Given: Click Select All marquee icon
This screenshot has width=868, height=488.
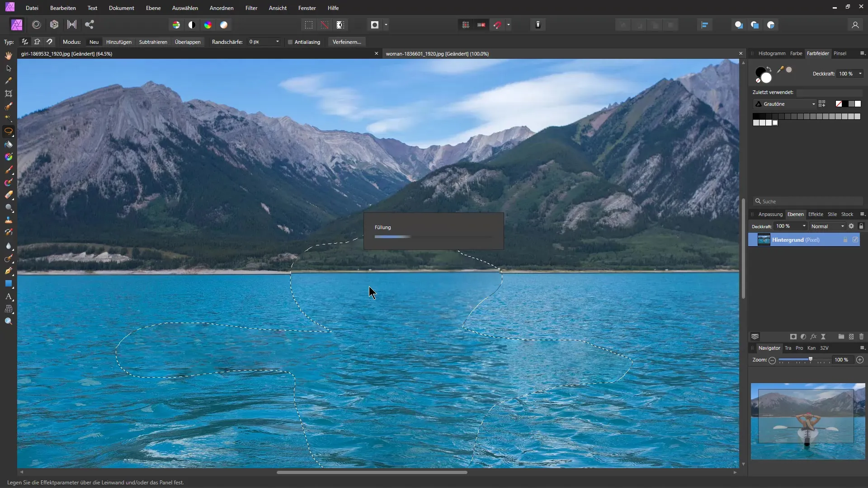Looking at the screenshot, I should (x=309, y=25).
